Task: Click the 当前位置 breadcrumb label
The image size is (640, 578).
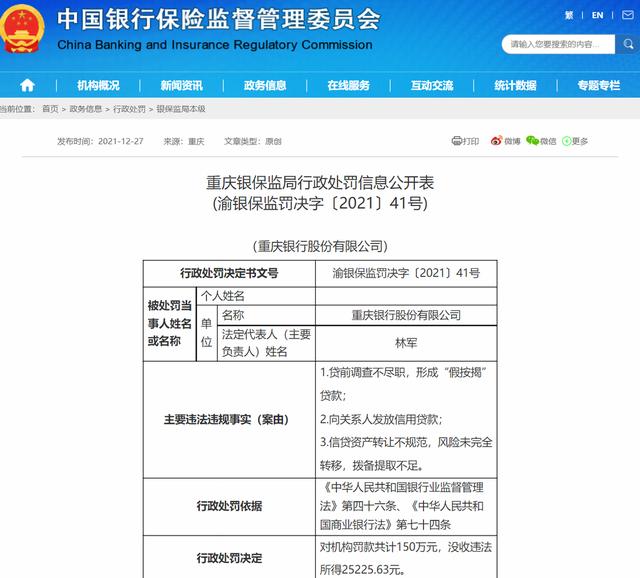Action: (16, 109)
